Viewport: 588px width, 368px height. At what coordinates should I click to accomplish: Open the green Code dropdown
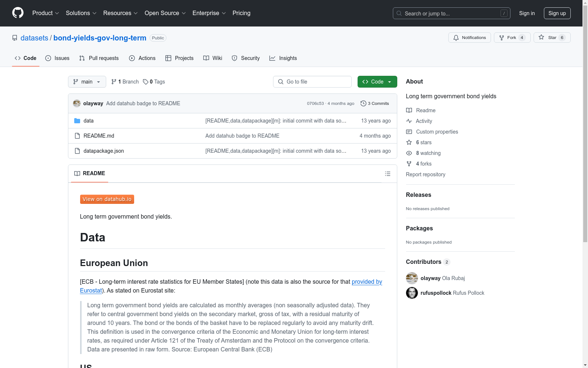(377, 82)
